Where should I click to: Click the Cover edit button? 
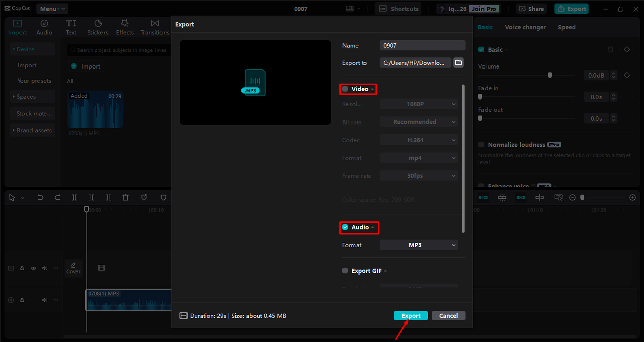click(73, 268)
